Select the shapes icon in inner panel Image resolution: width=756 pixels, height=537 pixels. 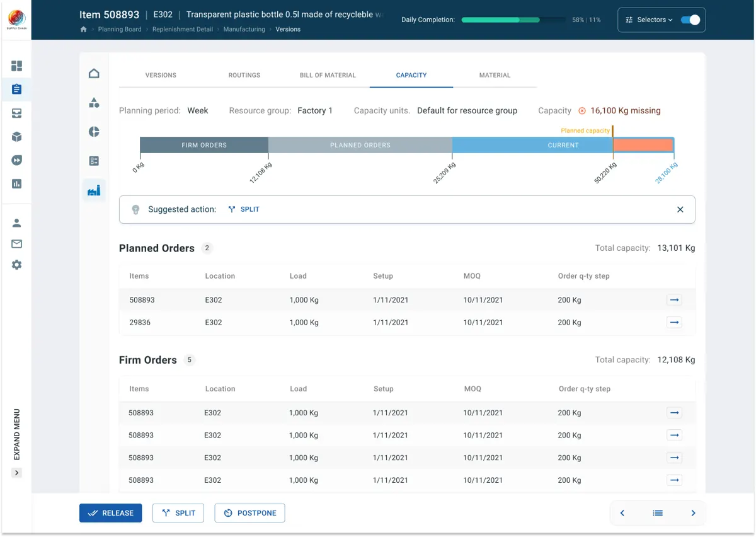[94, 103]
